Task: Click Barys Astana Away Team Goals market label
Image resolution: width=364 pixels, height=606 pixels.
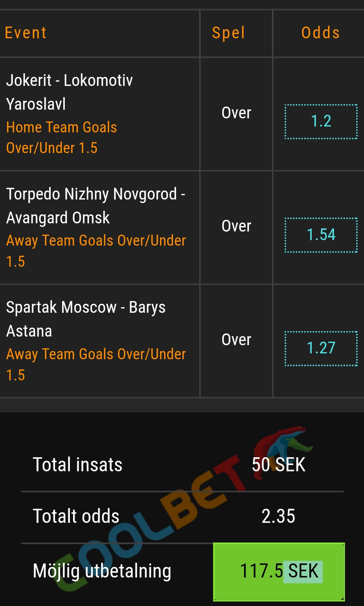Action: click(96, 364)
